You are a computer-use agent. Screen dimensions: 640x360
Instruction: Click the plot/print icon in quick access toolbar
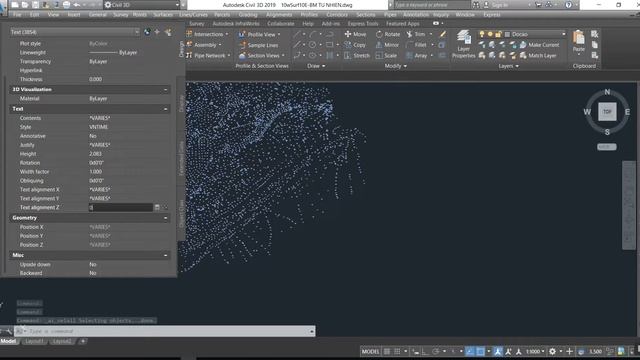(66, 5)
